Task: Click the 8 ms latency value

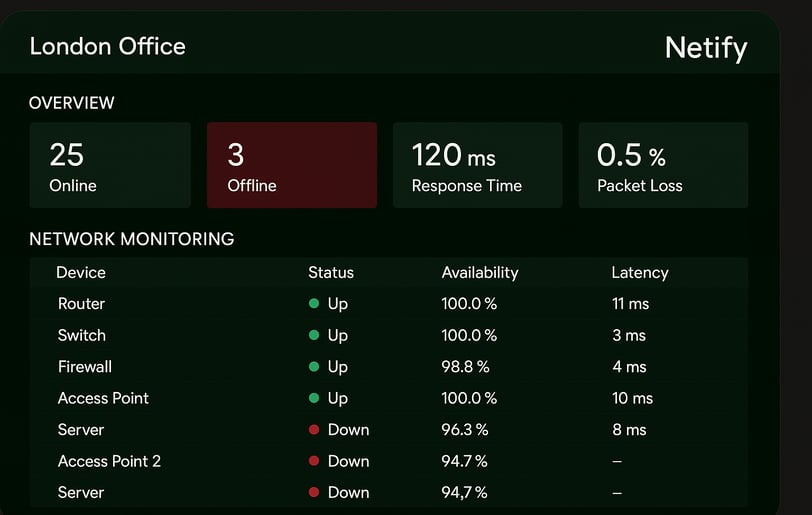Action: (629, 430)
